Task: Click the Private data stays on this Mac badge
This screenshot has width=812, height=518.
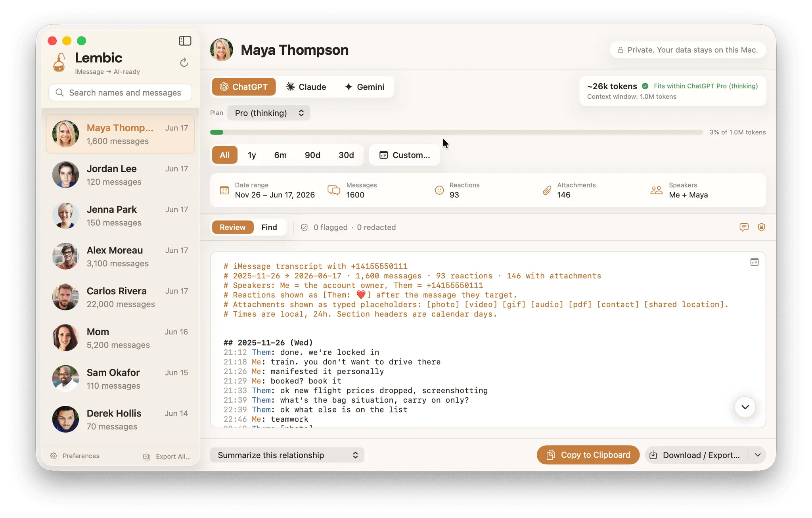Action: tap(688, 50)
